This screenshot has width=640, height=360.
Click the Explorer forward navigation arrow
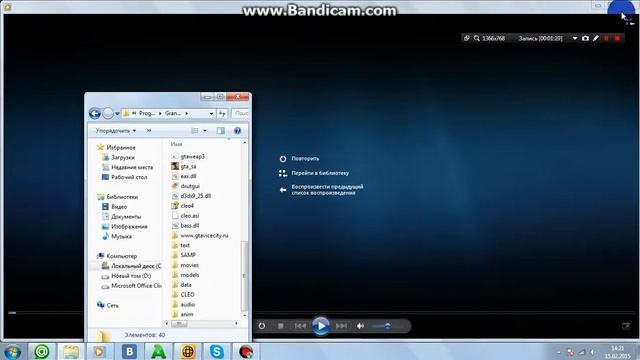tap(108, 113)
